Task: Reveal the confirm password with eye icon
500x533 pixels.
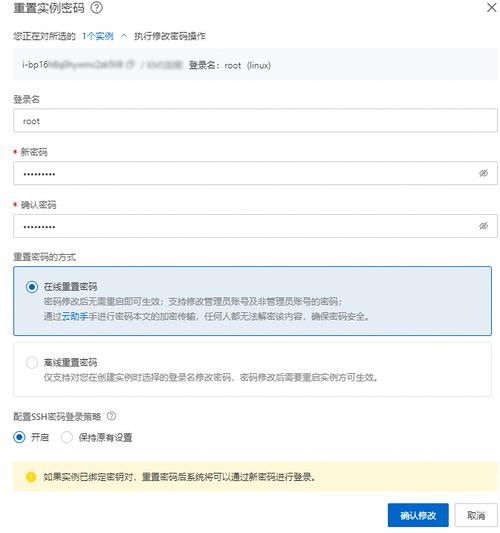Action: [483, 226]
